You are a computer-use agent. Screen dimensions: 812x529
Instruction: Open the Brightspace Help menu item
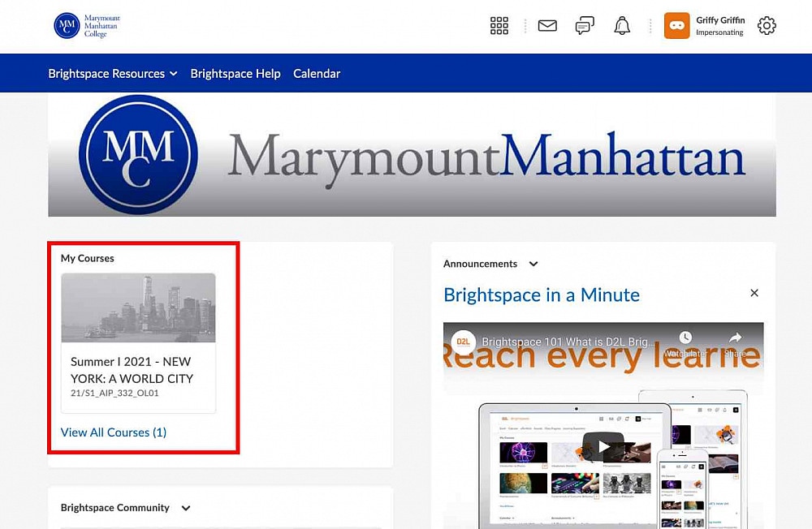click(235, 74)
